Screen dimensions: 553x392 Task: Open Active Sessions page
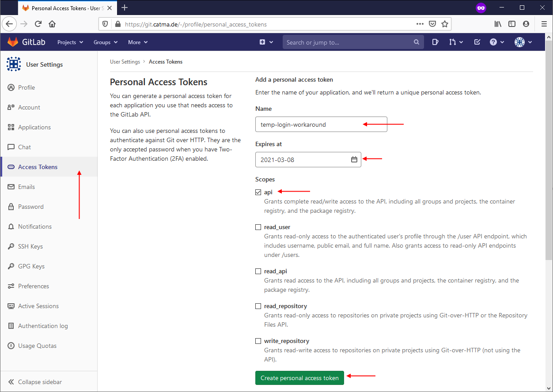(x=49, y=306)
